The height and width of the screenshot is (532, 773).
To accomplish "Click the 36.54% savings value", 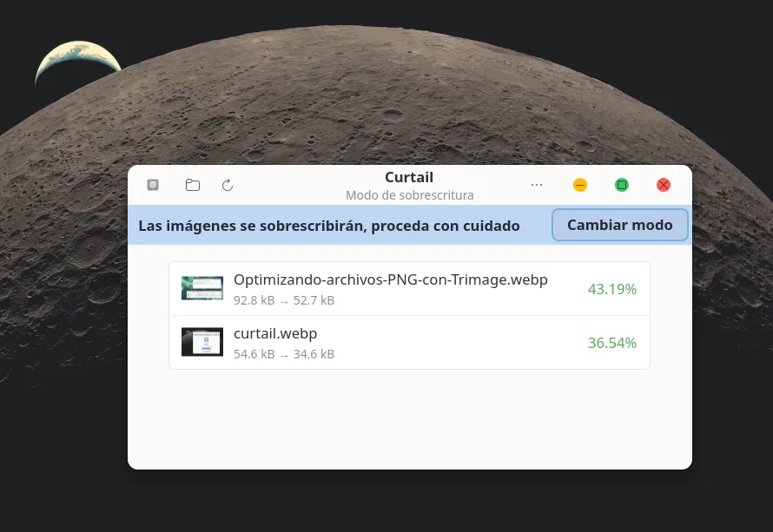I will (611, 343).
